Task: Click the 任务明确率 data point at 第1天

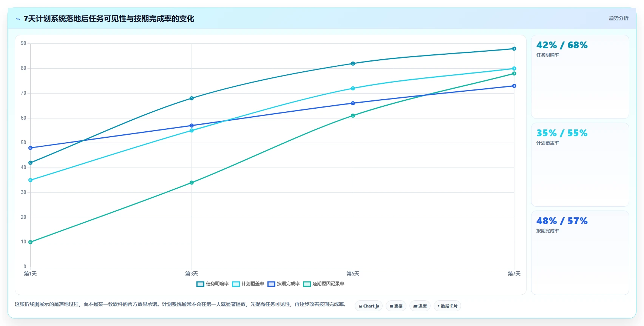Action: click(31, 163)
